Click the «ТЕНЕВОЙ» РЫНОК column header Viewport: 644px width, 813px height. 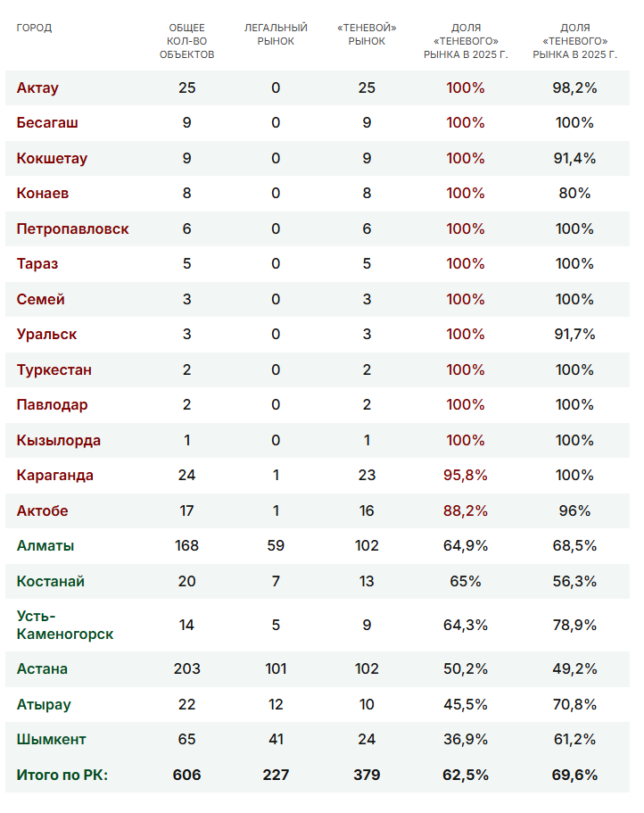pyautogui.click(x=367, y=35)
